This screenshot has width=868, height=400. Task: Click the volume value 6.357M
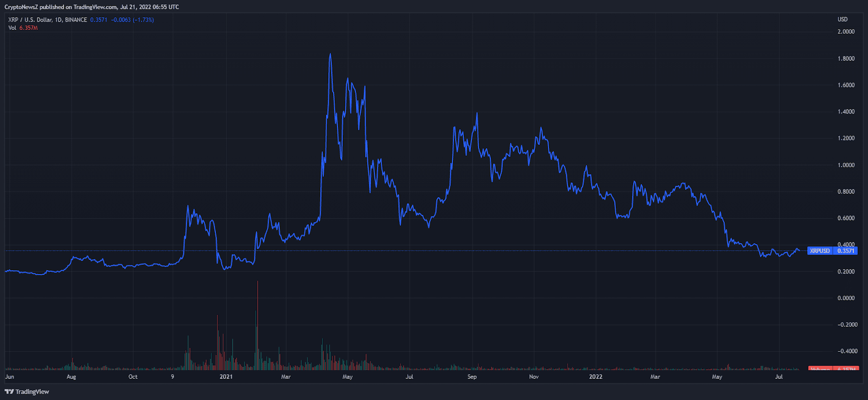coord(29,28)
